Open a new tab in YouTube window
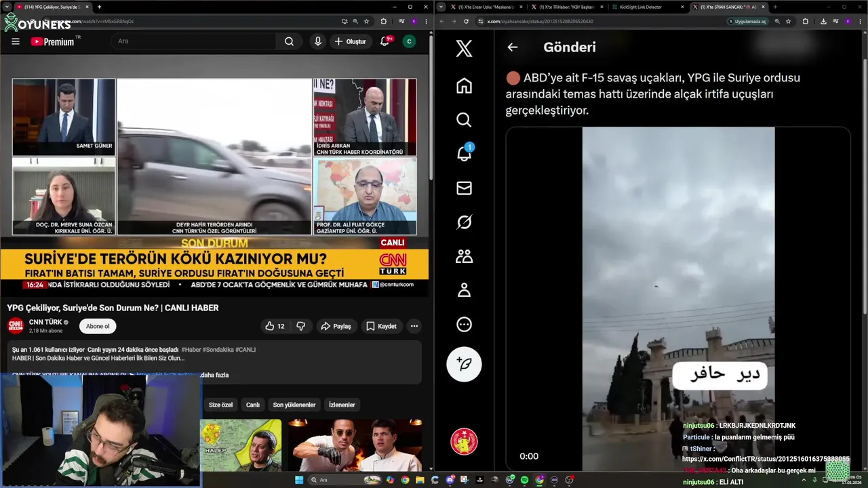Viewport: 868px width, 488px height. pos(99,7)
